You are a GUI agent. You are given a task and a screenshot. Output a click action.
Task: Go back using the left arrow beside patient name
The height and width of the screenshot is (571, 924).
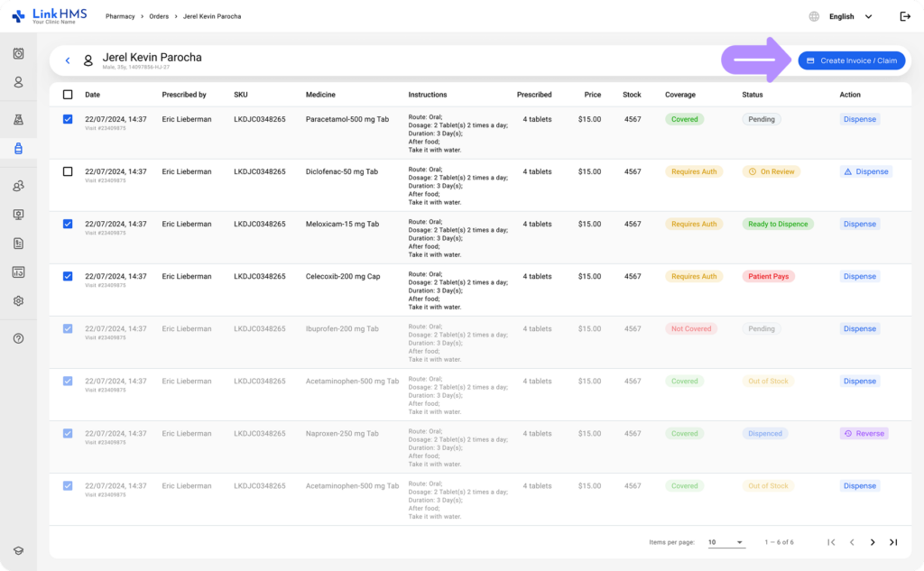point(68,60)
